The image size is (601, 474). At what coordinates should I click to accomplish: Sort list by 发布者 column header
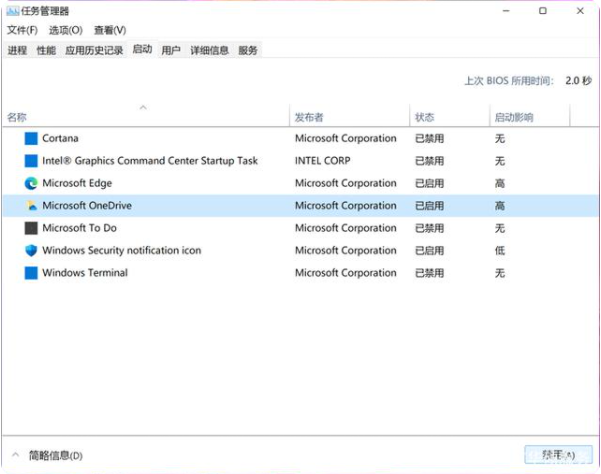pos(309,117)
